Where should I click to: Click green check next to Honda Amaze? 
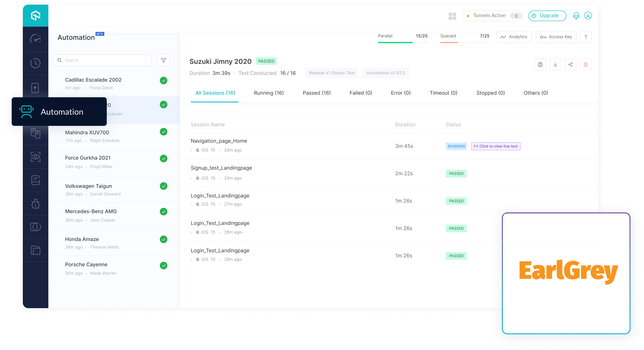164,239
